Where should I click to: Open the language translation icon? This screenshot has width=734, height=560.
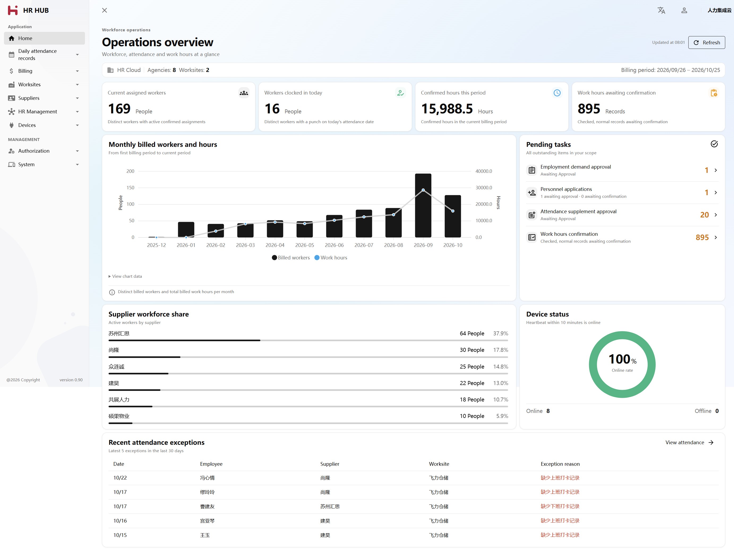click(661, 10)
